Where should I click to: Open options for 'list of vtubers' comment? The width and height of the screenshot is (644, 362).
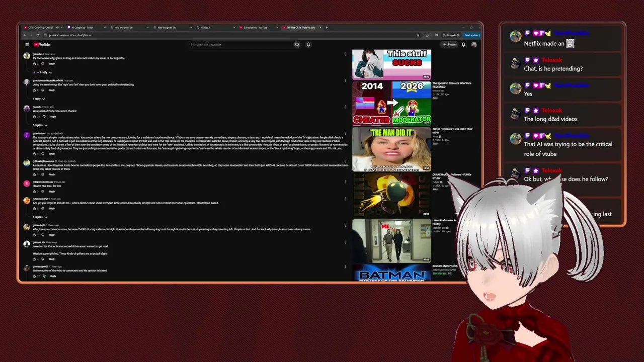click(x=346, y=107)
